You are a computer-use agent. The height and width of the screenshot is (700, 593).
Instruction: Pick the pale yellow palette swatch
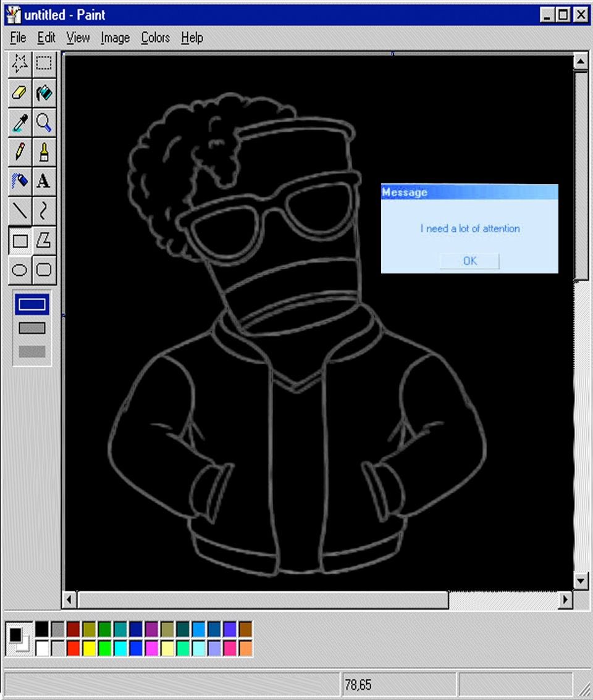point(167,648)
